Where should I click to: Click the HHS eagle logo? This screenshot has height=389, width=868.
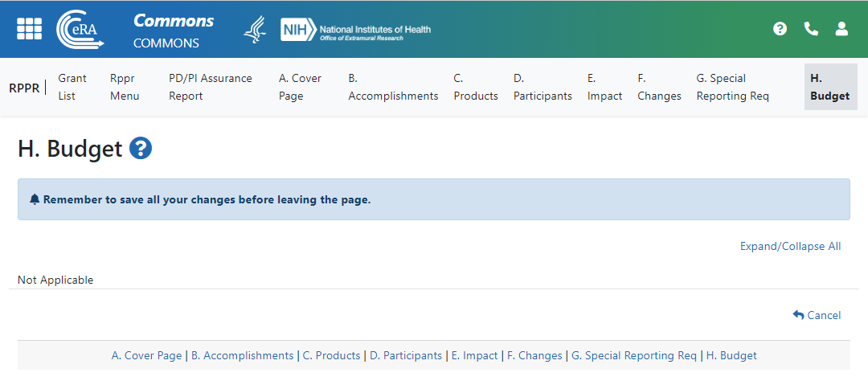(255, 29)
